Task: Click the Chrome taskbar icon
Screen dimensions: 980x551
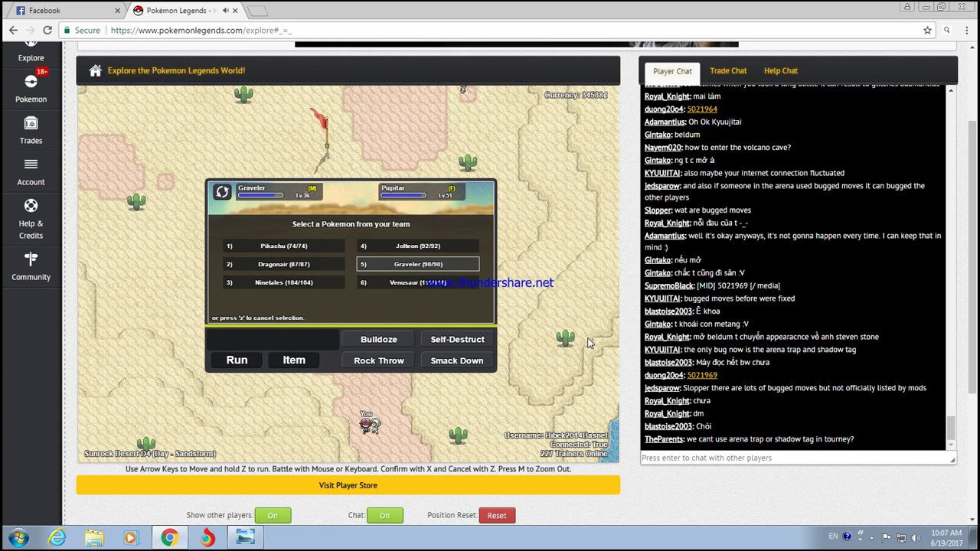Action: (x=169, y=538)
